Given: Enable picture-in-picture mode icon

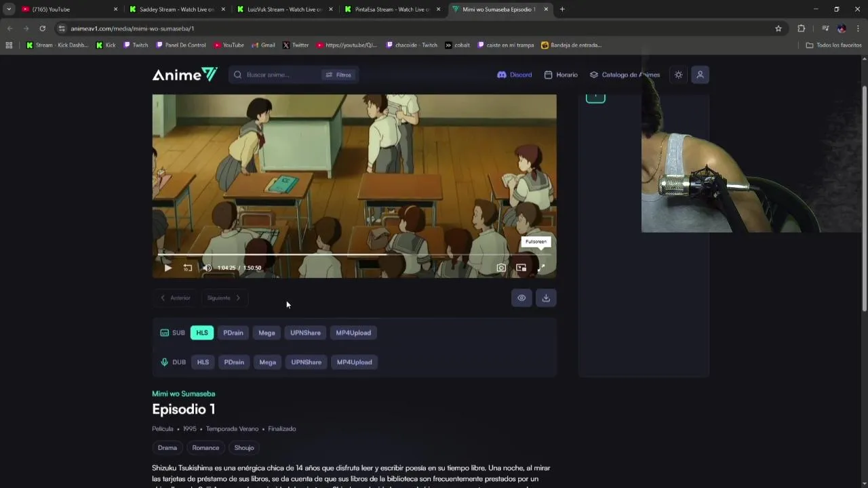Looking at the screenshot, I should pyautogui.click(x=521, y=268).
